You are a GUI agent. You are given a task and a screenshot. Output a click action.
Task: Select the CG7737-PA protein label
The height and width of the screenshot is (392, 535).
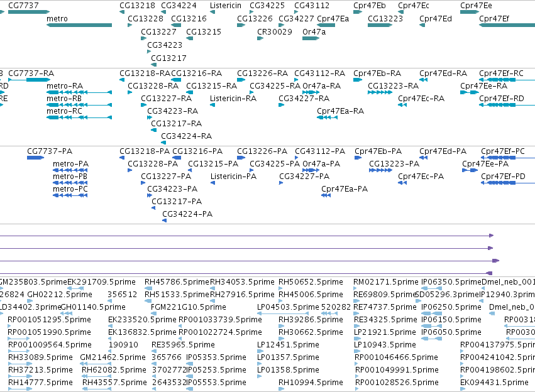point(50,151)
